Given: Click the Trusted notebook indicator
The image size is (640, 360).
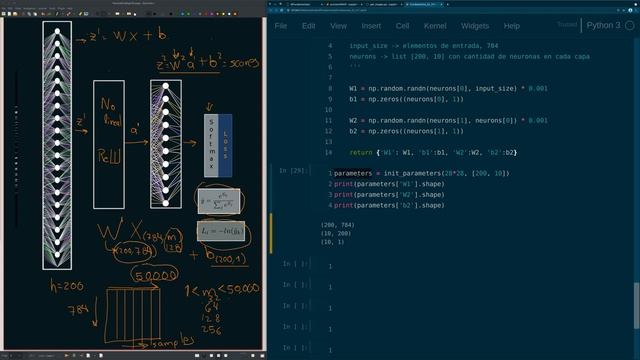Looking at the screenshot, I should click(567, 24).
